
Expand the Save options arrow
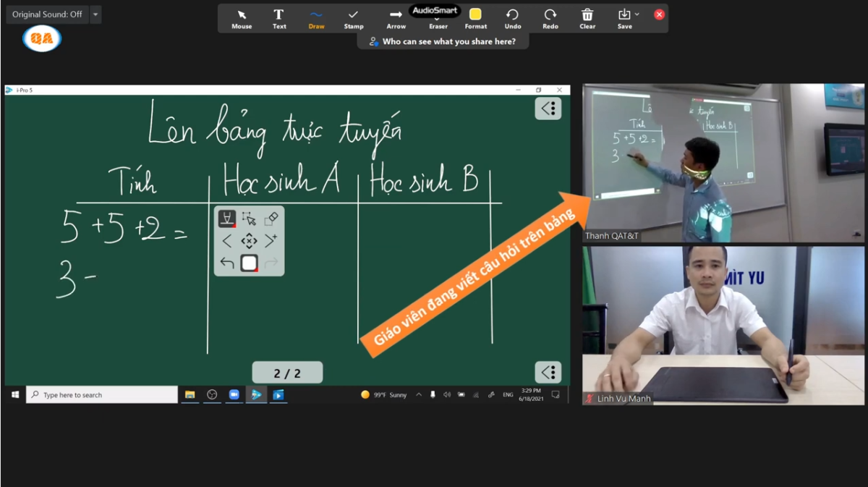pos(637,14)
